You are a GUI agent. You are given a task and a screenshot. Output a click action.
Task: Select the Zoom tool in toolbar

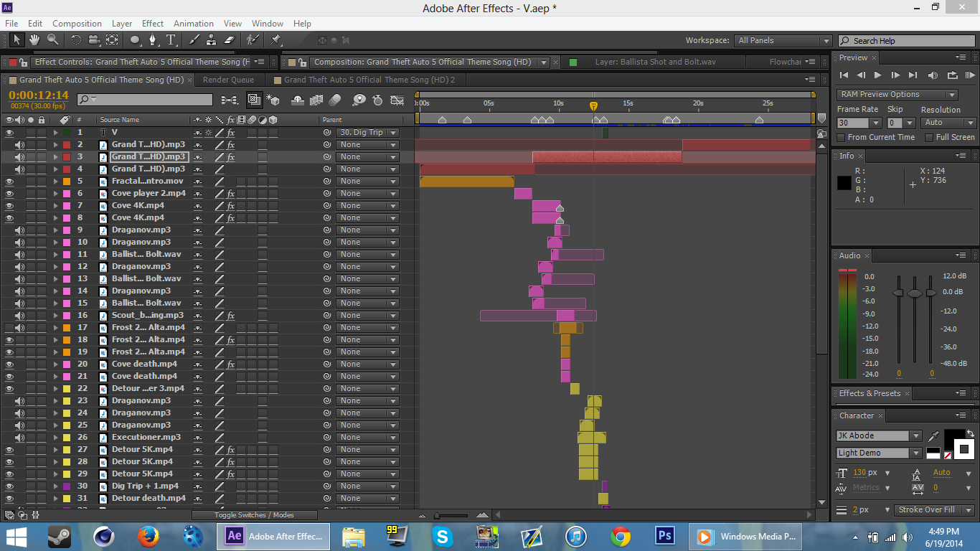(x=53, y=40)
